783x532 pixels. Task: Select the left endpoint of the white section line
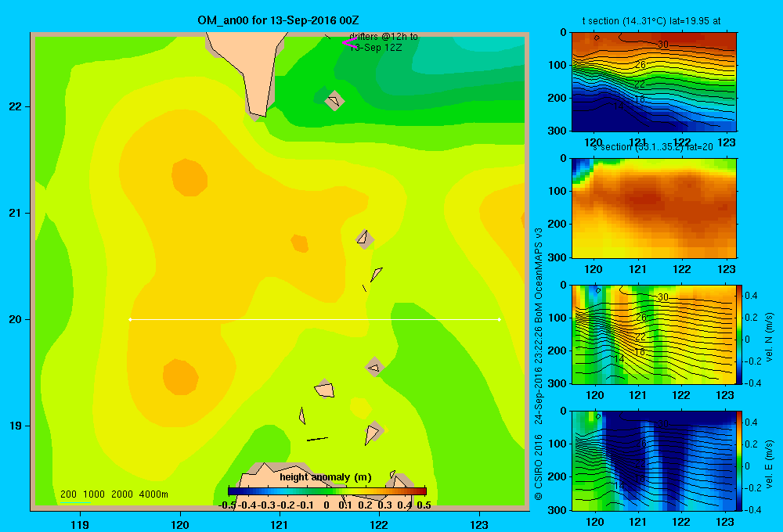130,319
